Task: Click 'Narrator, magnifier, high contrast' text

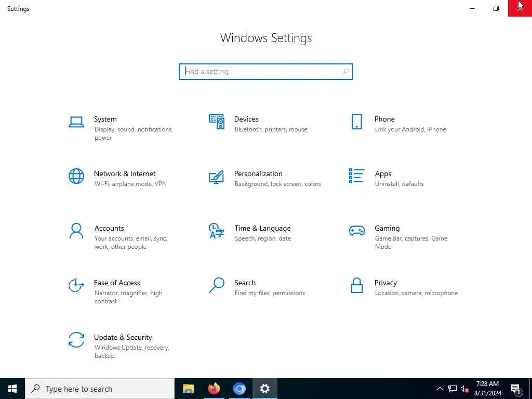Action: click(128, 297)
